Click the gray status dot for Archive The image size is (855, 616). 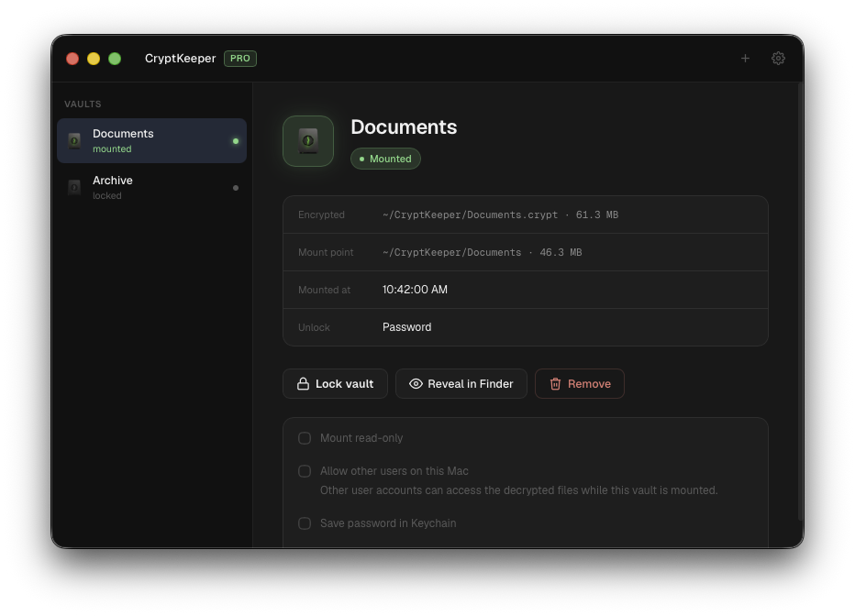(x=236, y=188)
